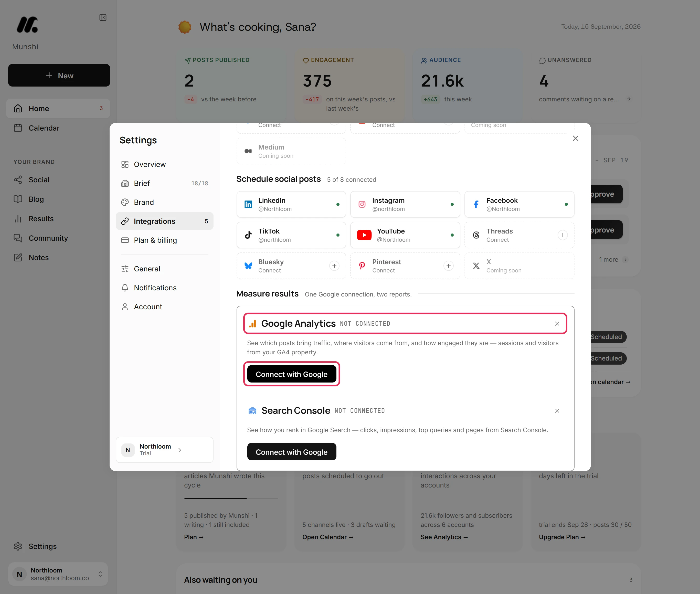
Task: Click the X Coming soon card
Action: click(x=519, y=266)
